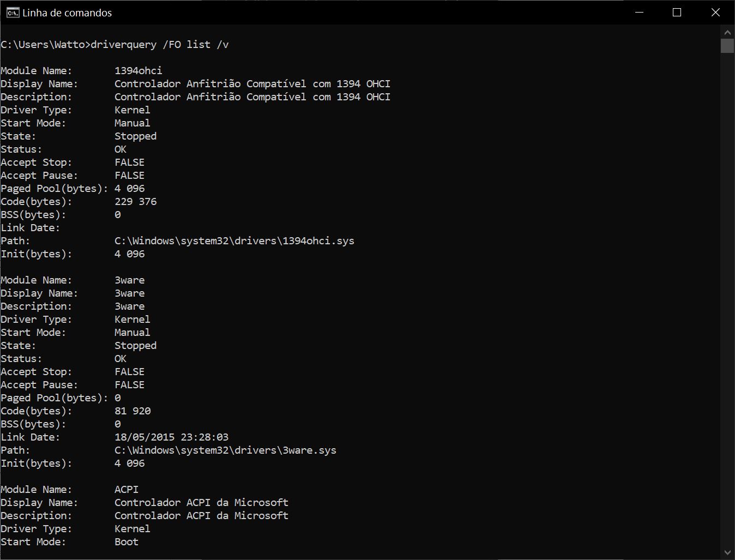Click the vertical scrollbar thumb
This screenshot has width=735, height=560.
727,45
